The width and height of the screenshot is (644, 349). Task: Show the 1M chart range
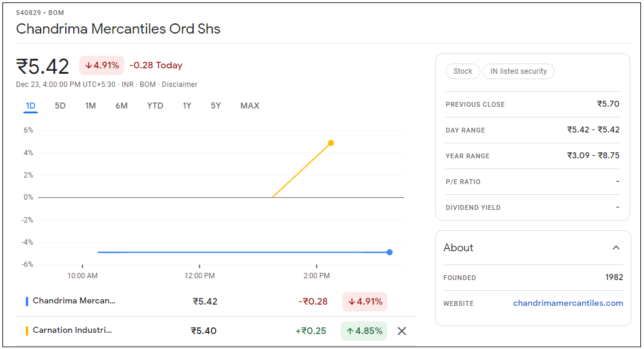91,106
